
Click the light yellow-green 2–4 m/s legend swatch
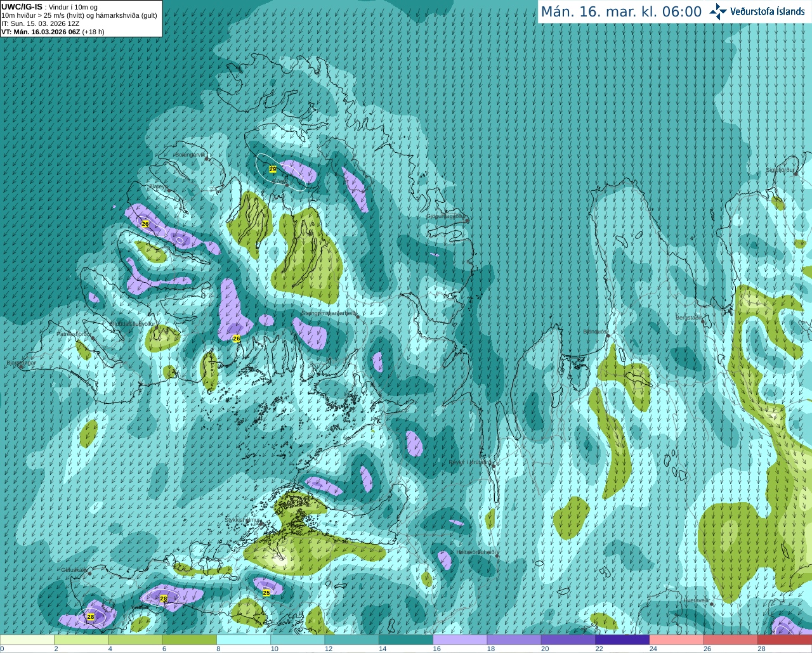pos(81,640)
